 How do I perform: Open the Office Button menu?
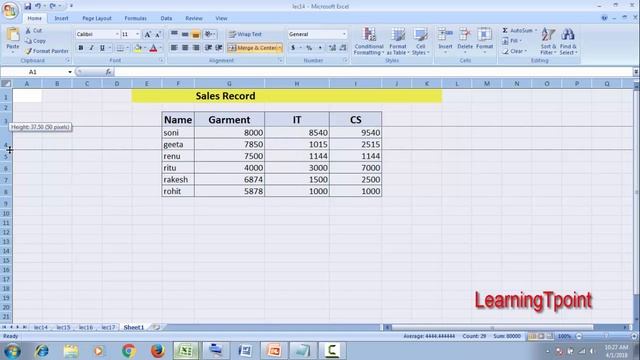pos(10,10)
